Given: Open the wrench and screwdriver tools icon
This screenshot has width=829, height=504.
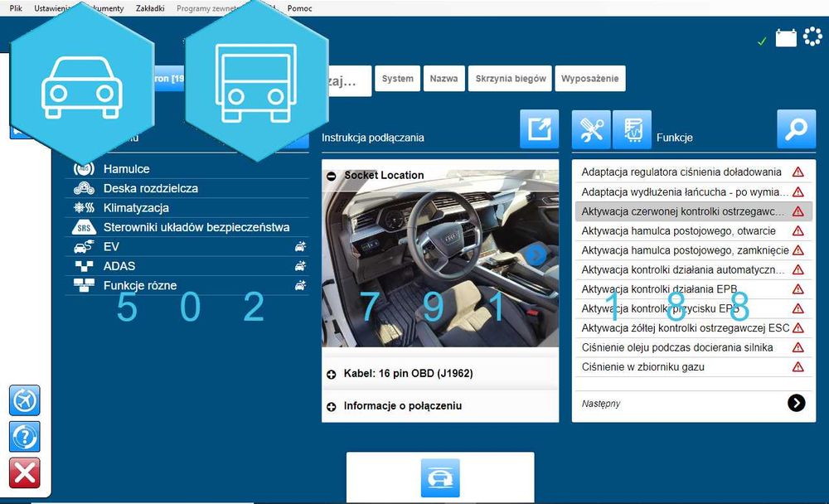Looking at the screenshot, I should (x=591, y=129).
